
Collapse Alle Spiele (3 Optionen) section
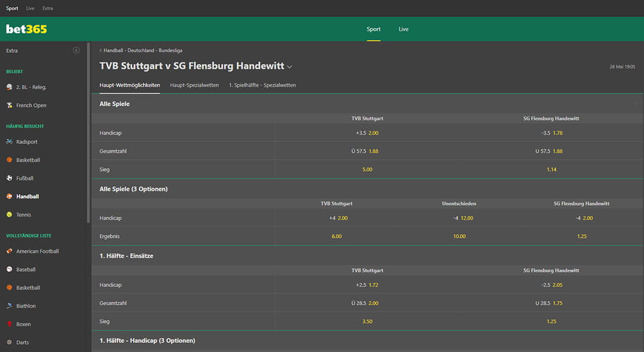click(367, 189)
